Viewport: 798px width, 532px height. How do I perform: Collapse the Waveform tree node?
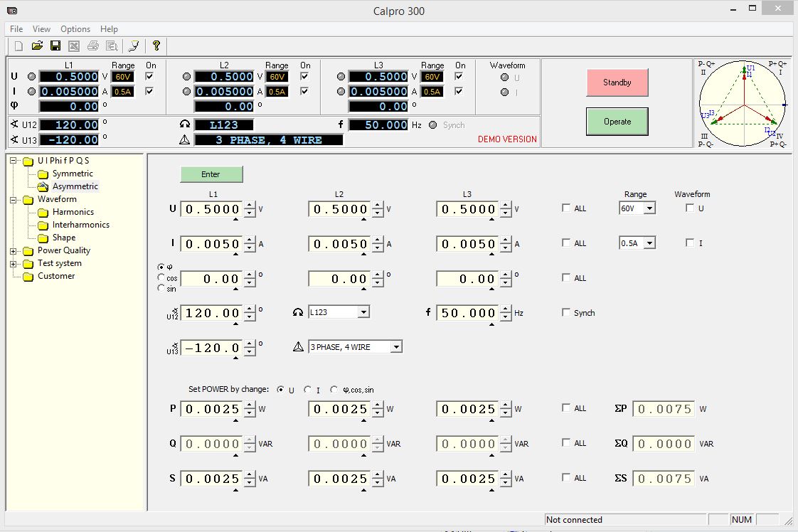(x=14, y=200)
